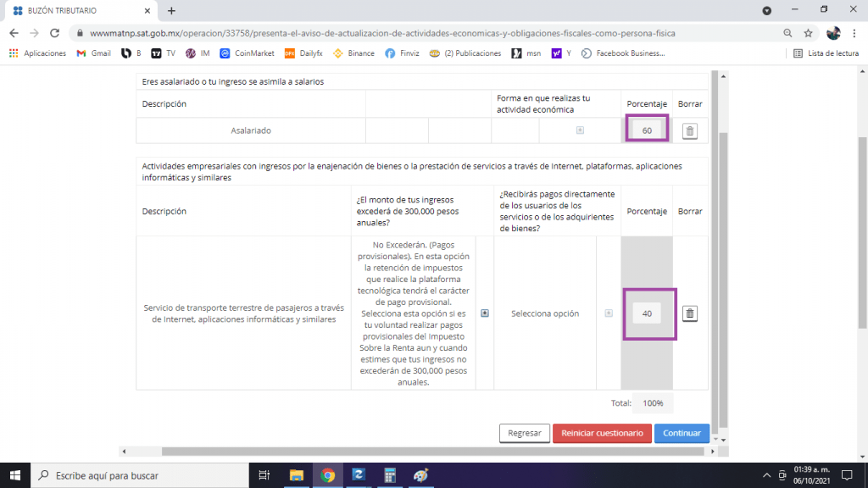868x488 pixels.
Task: Switch to Chrome in the taskbar
Action: (x=328, y=475)
